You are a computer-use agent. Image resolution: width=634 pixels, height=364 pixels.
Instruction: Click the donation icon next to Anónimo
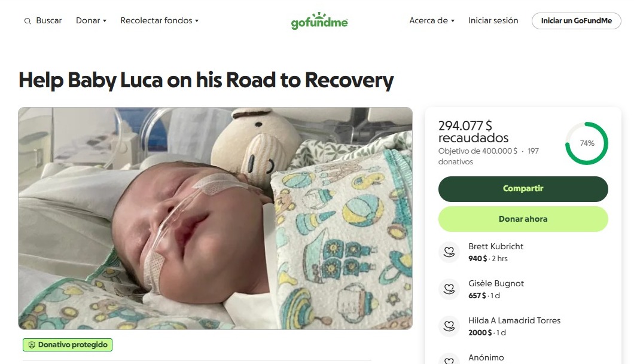[x=449, y=359]
